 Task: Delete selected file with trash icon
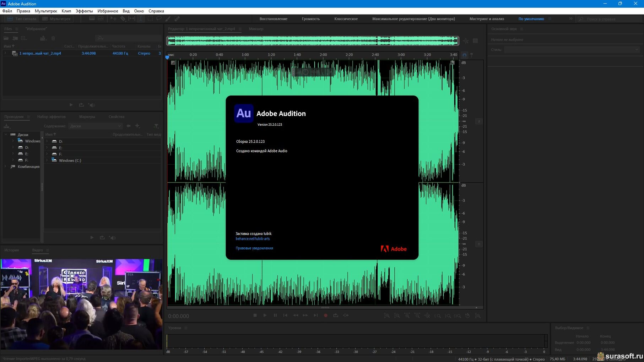tap(53, 38)
